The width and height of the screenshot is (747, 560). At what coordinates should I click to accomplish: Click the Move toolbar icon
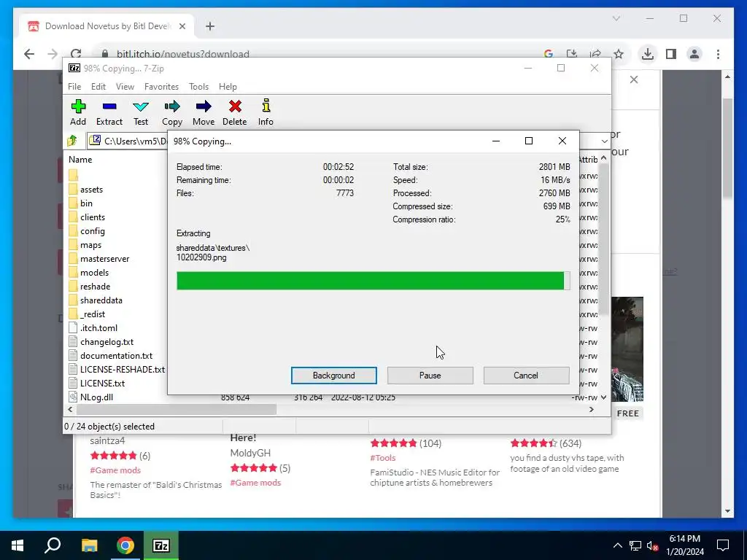204,112
